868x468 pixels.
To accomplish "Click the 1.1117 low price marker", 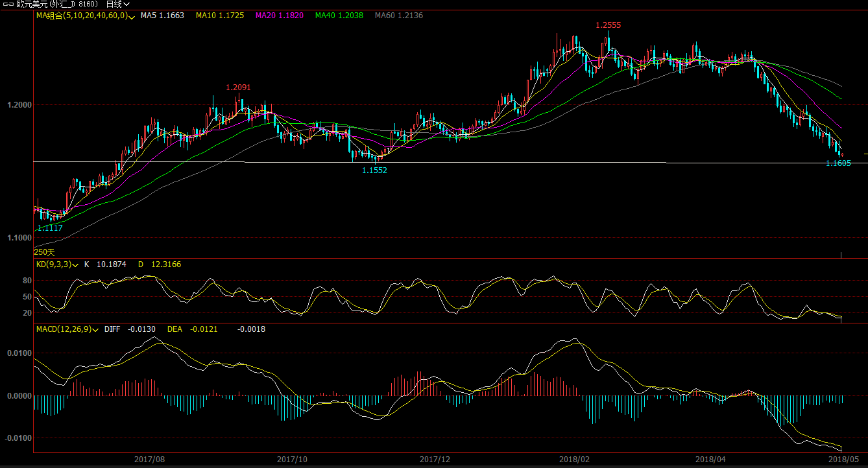I will (x=50, y=228).
